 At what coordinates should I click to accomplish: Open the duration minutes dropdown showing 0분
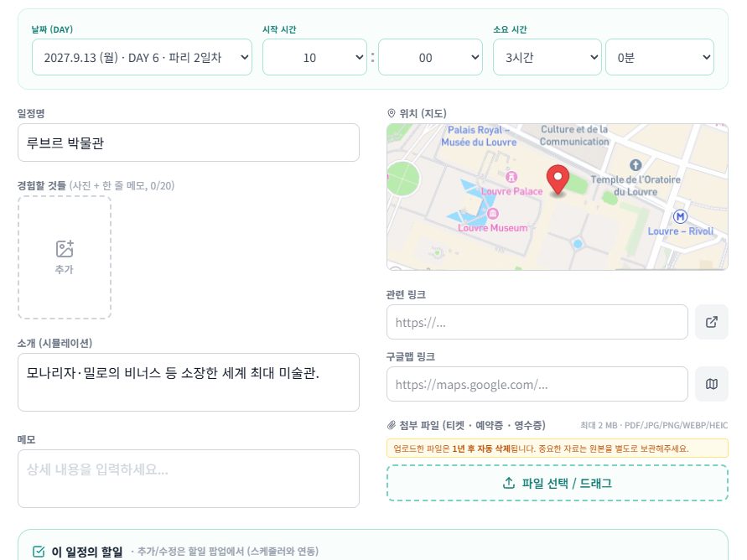point(659,57)
